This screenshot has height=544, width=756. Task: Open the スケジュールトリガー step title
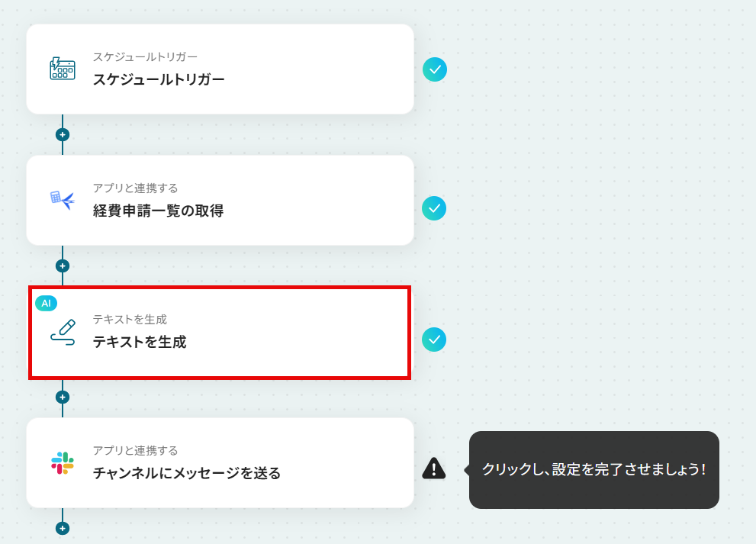[x=159, y=79]
